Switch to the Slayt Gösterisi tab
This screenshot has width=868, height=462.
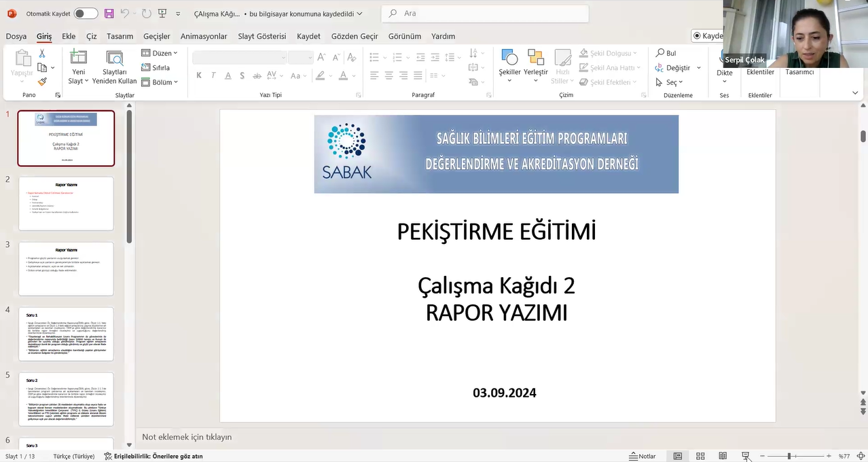pos(261,36)
